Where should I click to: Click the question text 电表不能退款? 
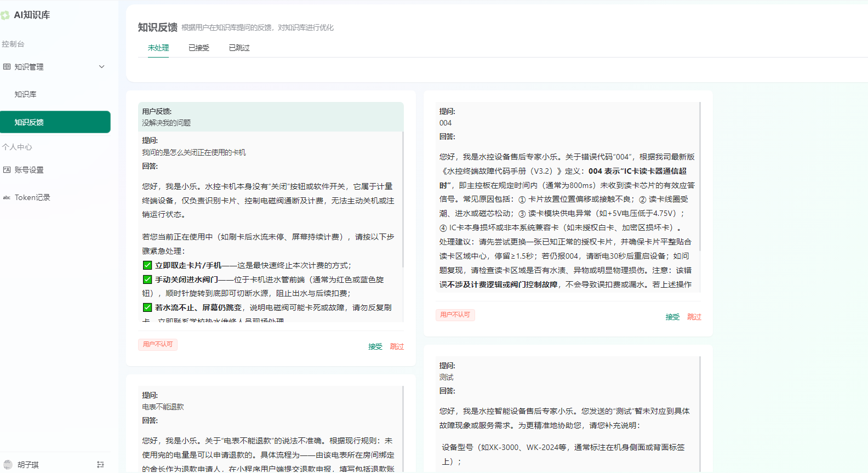163,407
